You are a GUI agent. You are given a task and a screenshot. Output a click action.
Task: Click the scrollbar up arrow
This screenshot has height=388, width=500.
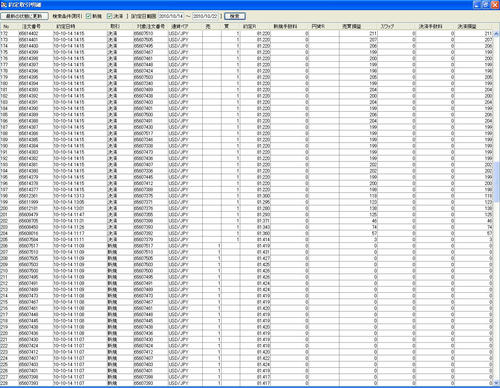[496, 33]
